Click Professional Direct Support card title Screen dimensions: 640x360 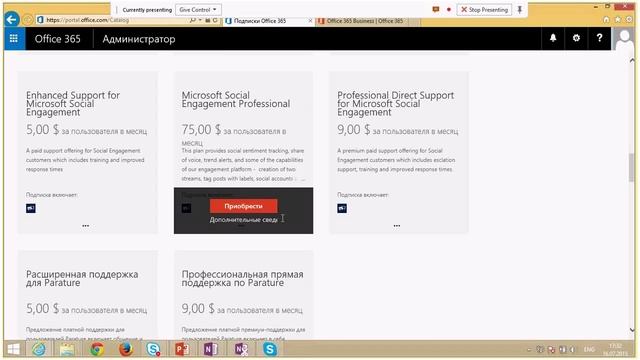[x=396, y=104]
